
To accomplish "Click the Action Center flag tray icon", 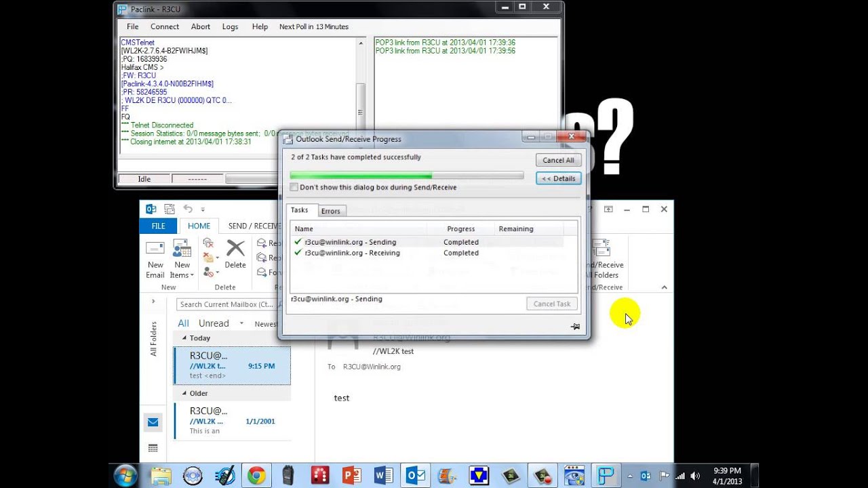I will coord(664,476).
